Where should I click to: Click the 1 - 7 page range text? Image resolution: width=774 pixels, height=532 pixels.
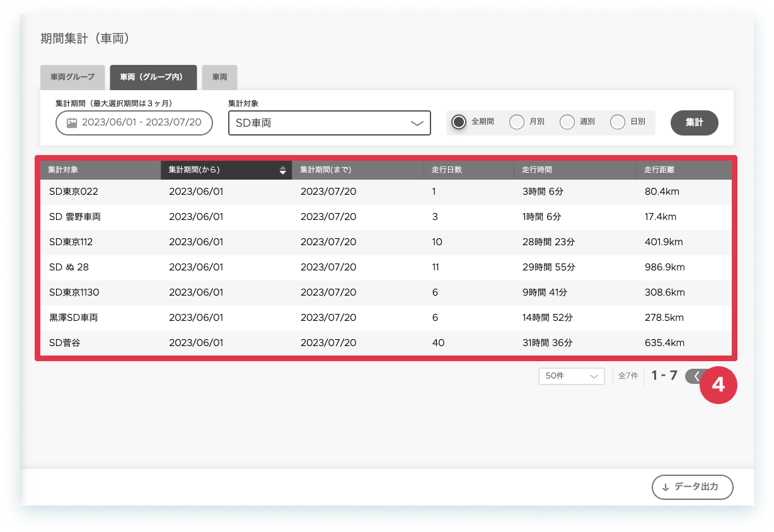click(664, 376)
